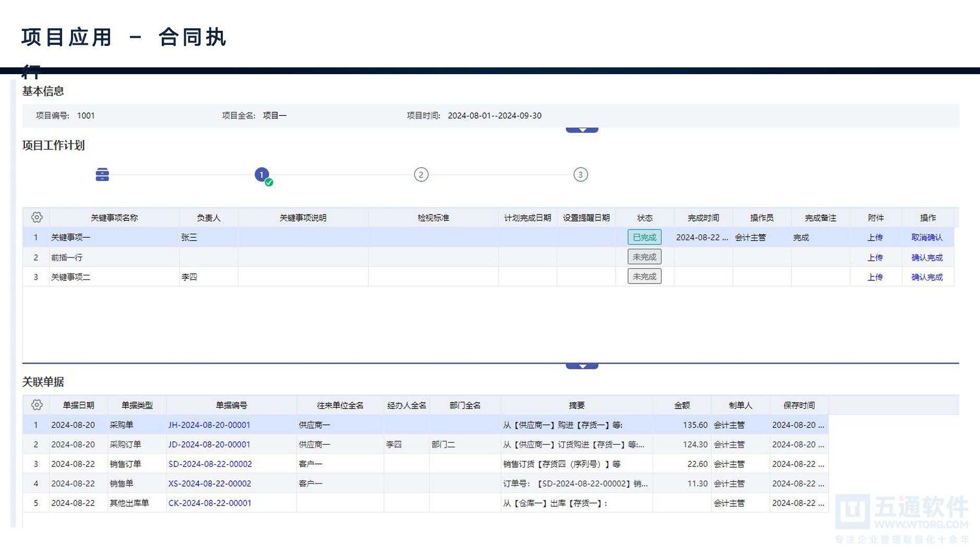Click 项目时间 date range value
The width and height of the screenshot is (980, 553).
(x=495, y=116)
